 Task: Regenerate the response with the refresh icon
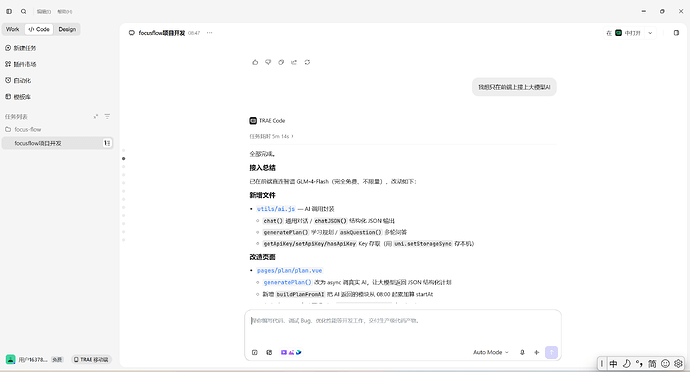click(x=307, y=62)
